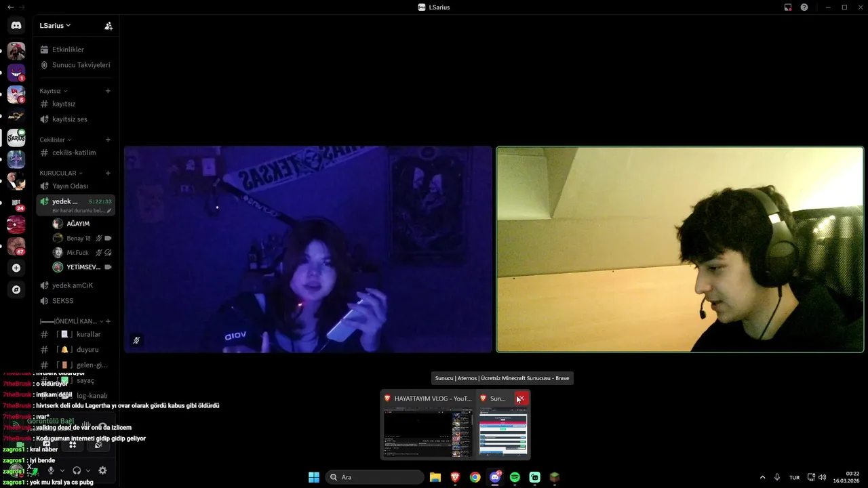868x488 pixels.
Task: Select the Sarius server icon
Action: (x=16, y=138)
